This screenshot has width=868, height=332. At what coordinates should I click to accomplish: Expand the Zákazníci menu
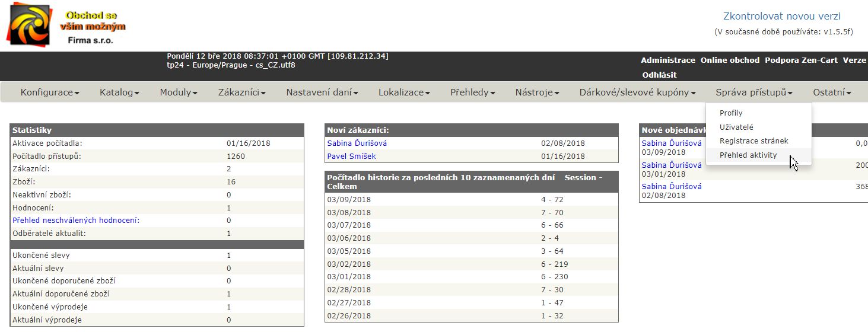click(x=241, y=92)
